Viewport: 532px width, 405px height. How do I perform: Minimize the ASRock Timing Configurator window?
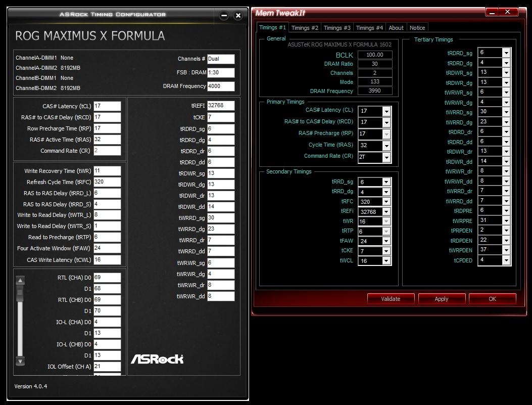click(224, 15)
